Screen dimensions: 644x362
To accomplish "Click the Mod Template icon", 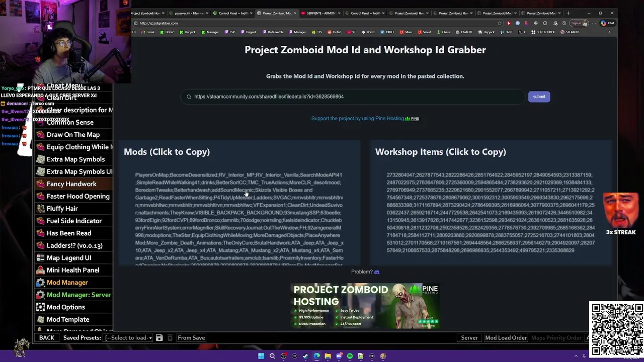I will 40,319.
